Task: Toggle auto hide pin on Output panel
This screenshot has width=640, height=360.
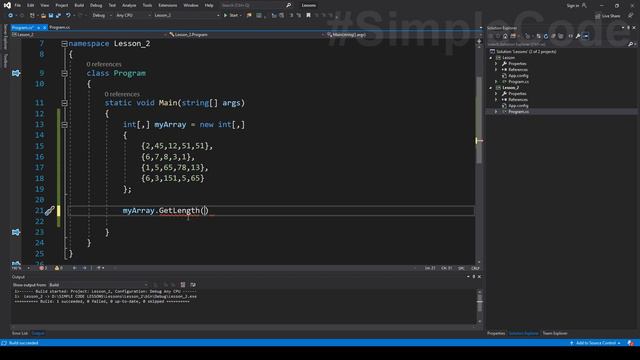Action: [x=473, y=277]
